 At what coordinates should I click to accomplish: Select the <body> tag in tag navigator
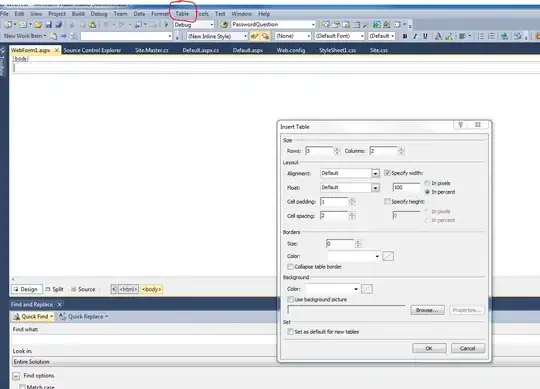[151, 289]
